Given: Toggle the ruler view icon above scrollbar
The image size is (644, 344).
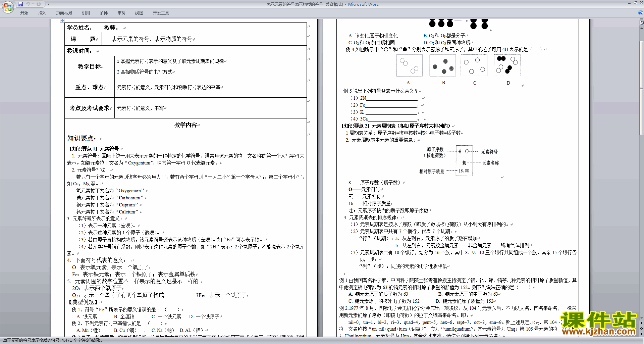Looking at the screenshot, I should point(641,23).
